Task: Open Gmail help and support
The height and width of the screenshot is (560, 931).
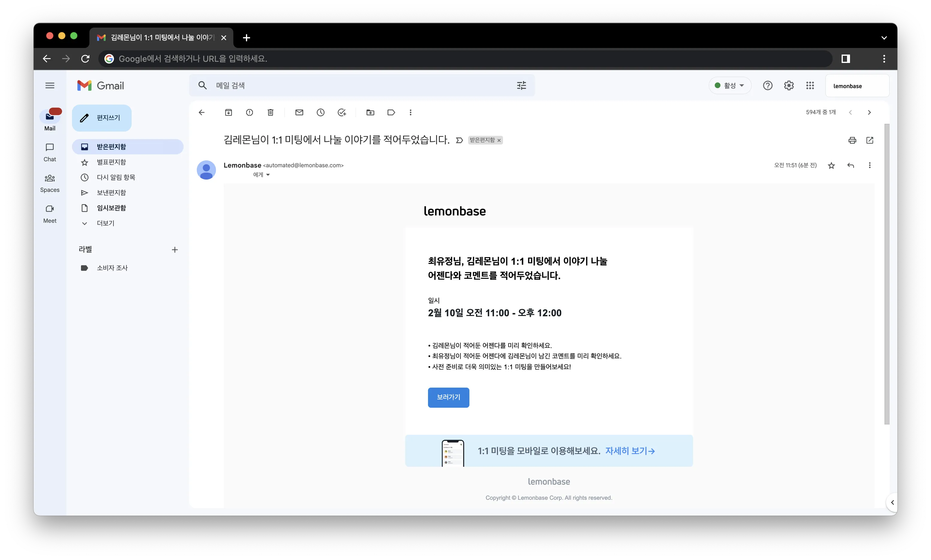Action: point(768,86)
